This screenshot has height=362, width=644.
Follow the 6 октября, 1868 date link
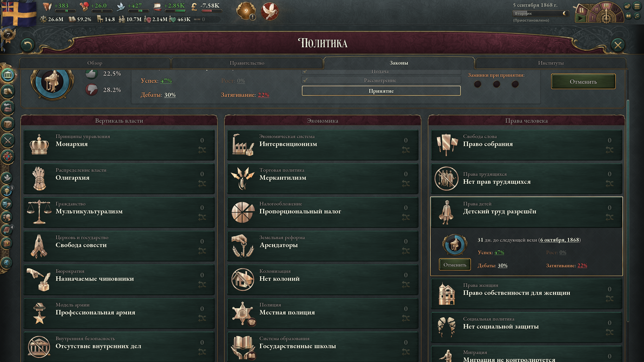click(559, 240)
